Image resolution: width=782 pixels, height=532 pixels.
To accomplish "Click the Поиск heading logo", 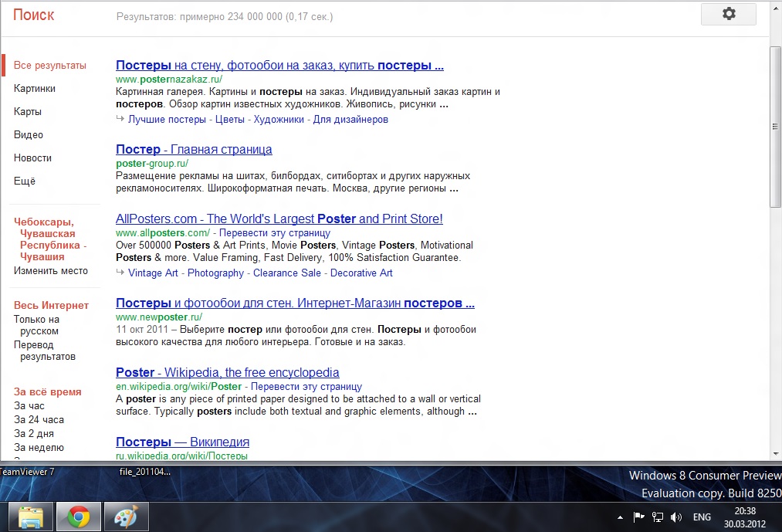I will click(x=33, y=15).
